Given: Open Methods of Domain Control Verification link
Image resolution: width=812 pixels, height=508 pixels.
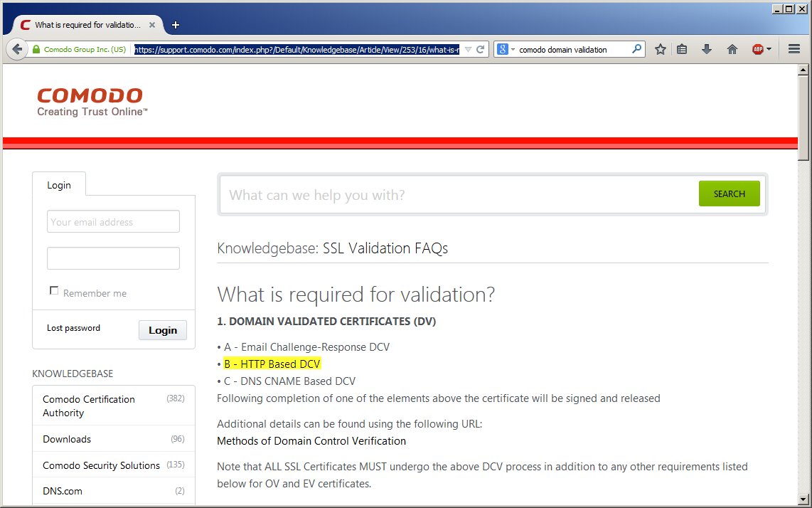Looking at the screenshot, I should click(311, 441).
